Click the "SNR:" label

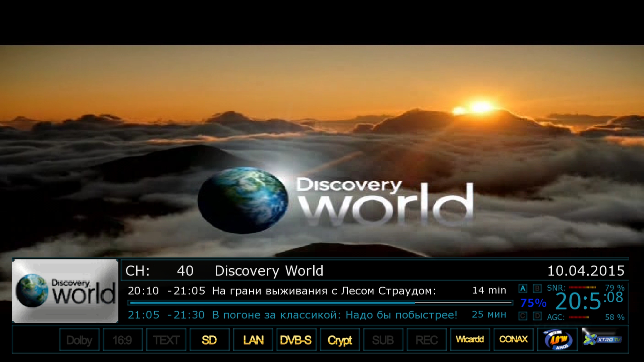tap(556, 288)
